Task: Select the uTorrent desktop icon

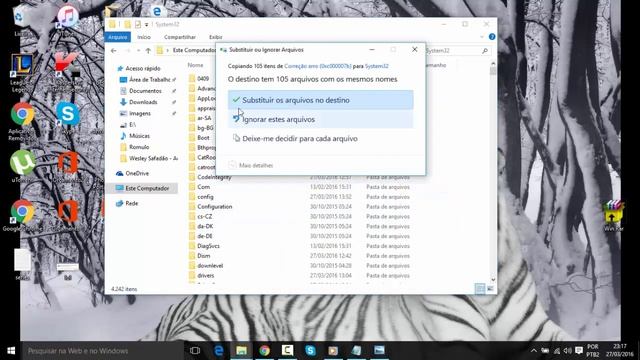Action: point(22,166)
